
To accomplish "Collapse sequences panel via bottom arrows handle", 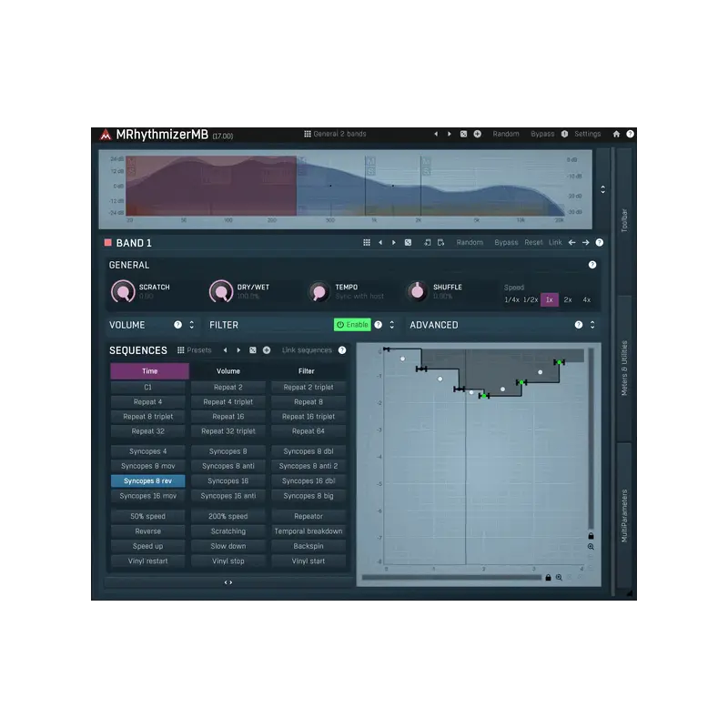I will click(228, 582).
